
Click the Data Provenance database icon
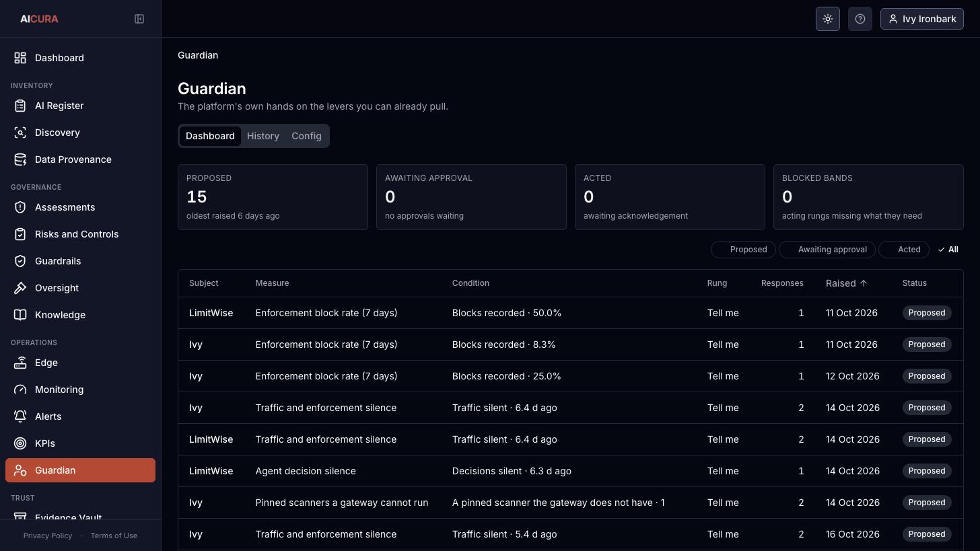coord(20,159)
